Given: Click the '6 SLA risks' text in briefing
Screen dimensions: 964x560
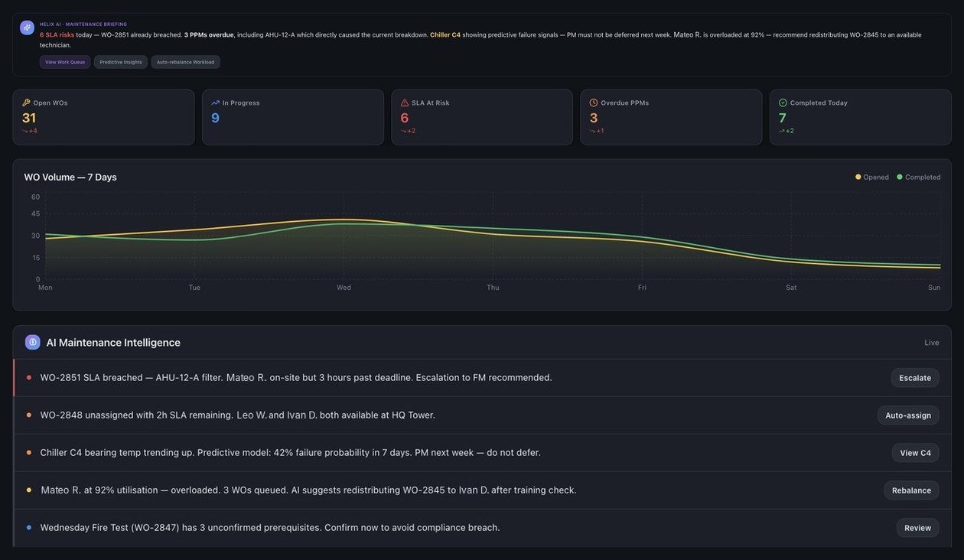Looking at the screenshot, I should [x=57, y=34].
